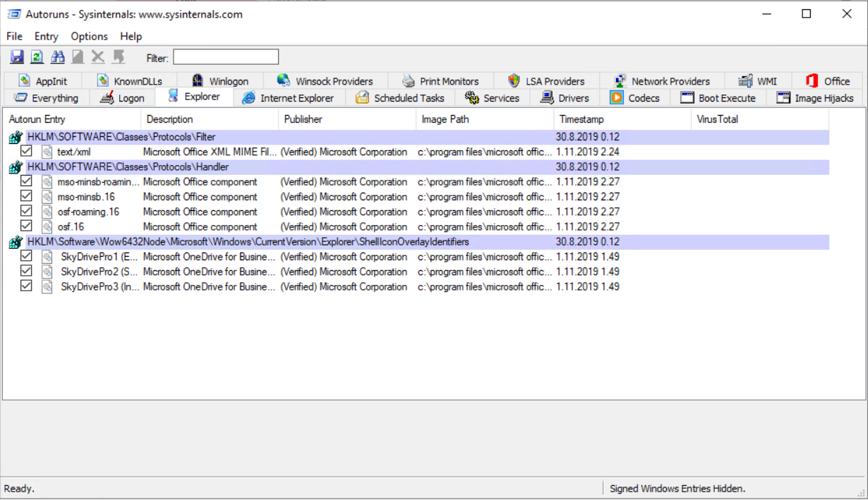The image size is (868, 500).
Task: Open the Help menu
Action: tap(131, 36)
